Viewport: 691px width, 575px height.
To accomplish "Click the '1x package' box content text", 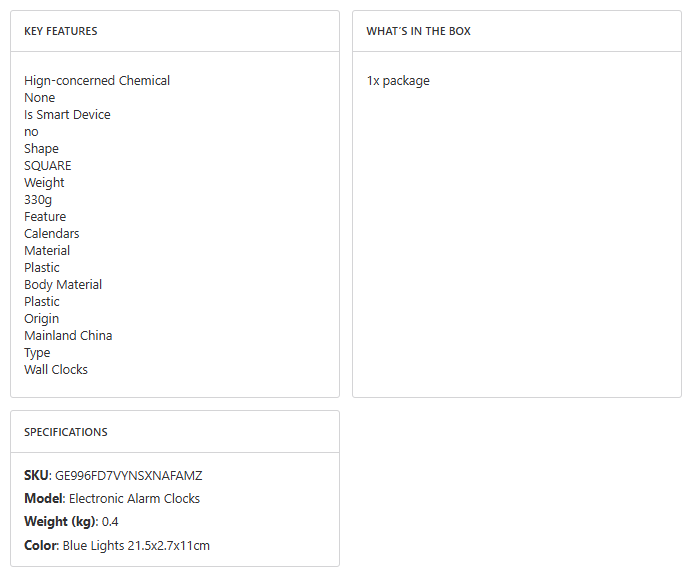I will [398, 81].
